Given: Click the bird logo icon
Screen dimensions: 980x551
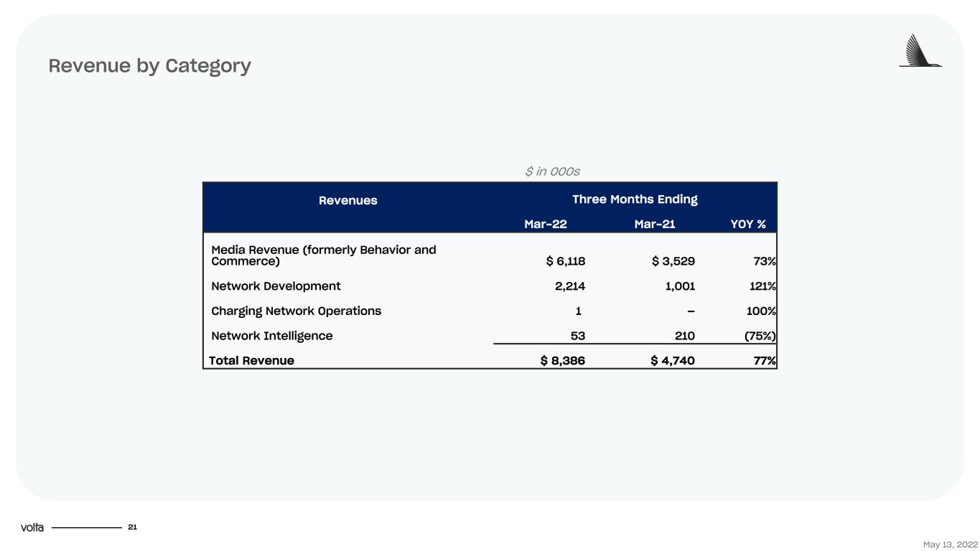Looking at the screenshot, I should [920, 50].
